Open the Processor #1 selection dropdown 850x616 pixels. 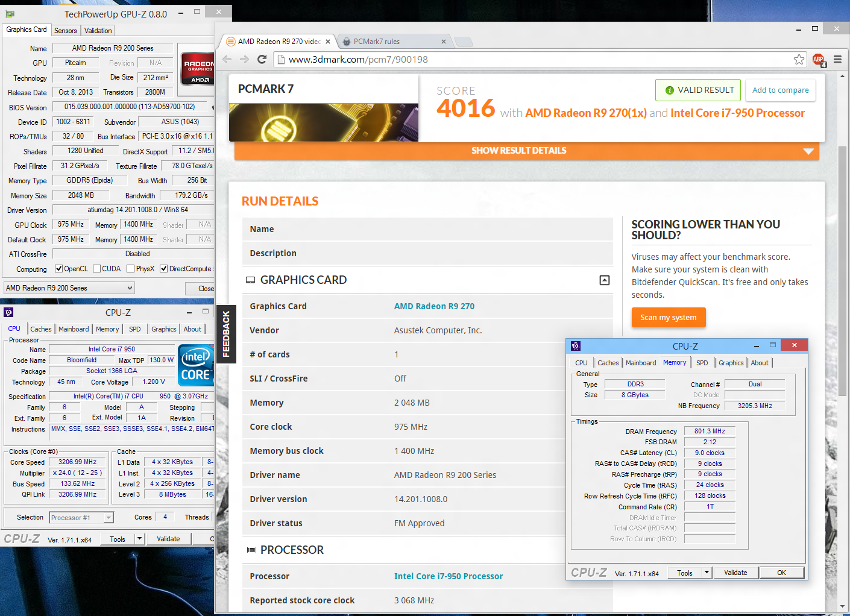coord(81,518)
